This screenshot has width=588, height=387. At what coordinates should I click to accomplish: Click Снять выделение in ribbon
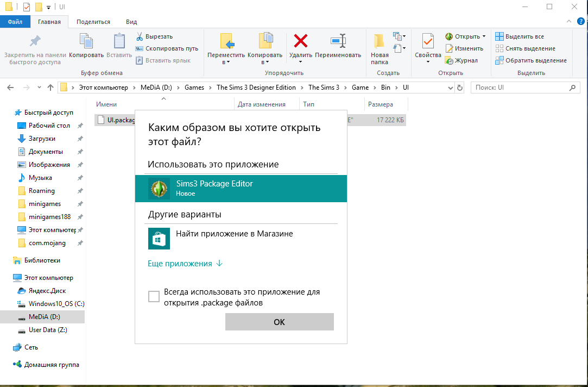pyautogui.click(x=525, y=48)
